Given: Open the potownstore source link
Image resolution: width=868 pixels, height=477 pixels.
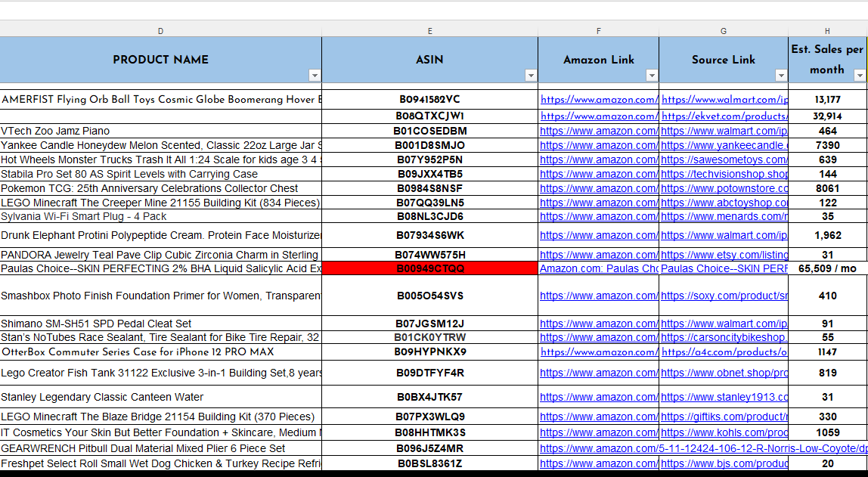Looking at the screenshot, I should [x=724, y=188].
